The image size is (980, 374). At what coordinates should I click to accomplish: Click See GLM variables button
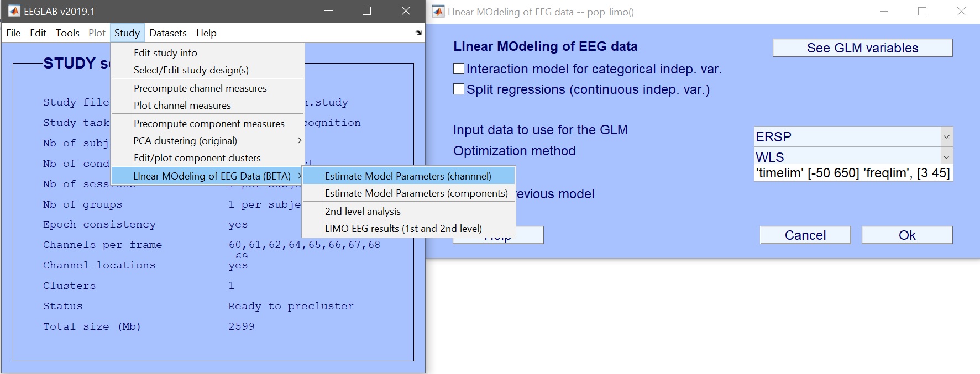(862, 48)
